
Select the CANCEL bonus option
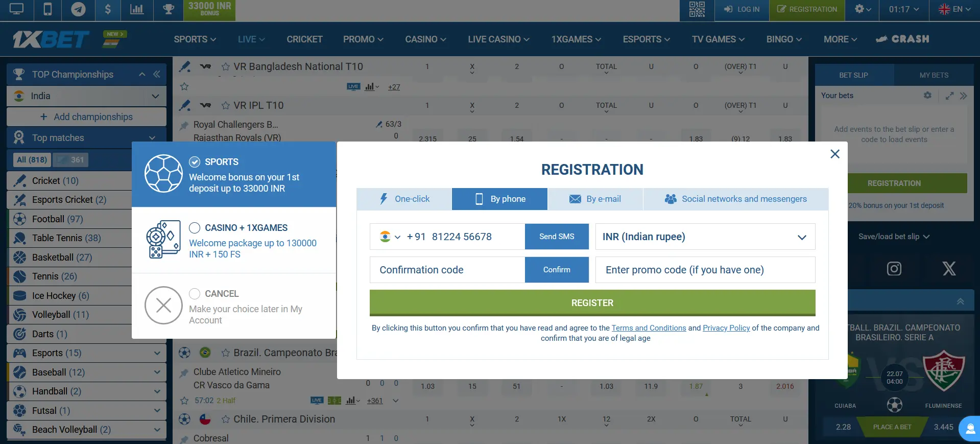click(234, 306)
